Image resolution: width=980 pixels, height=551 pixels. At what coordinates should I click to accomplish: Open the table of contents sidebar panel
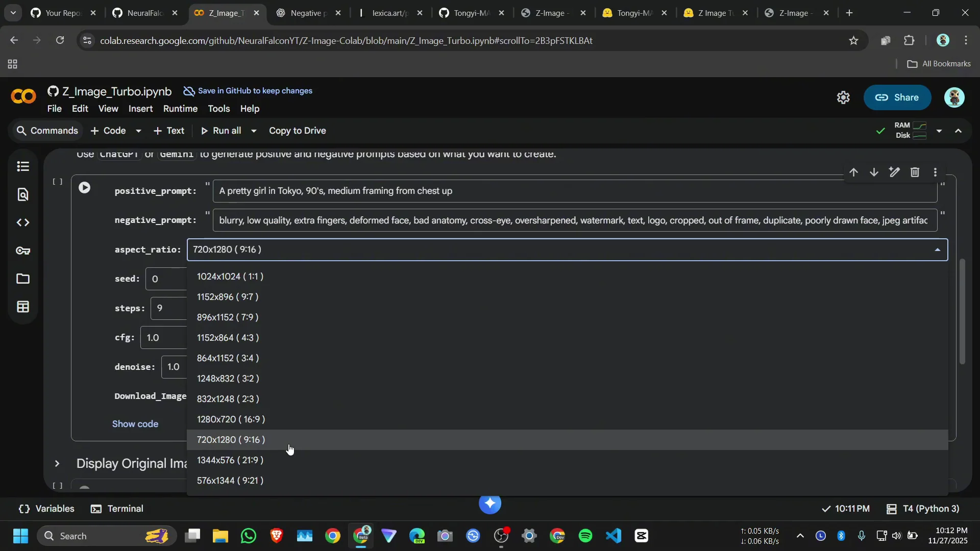(23, 166)
